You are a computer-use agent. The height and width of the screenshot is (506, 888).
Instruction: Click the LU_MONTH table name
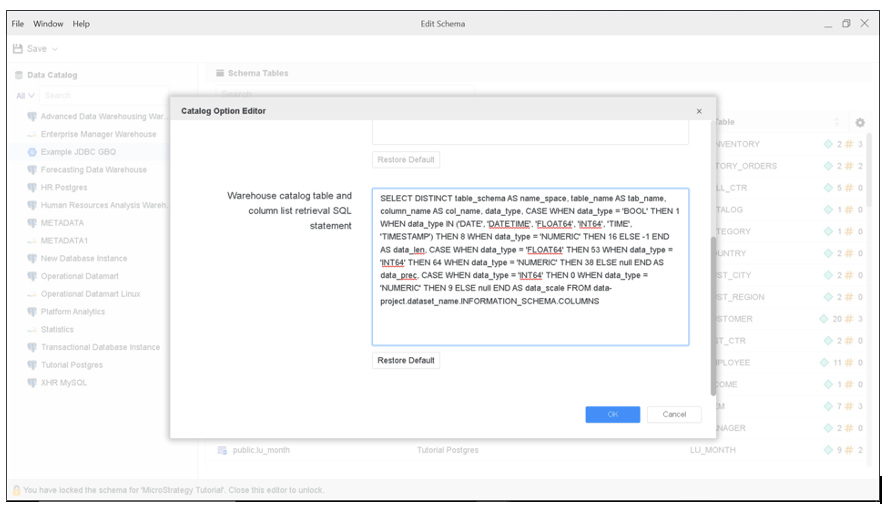coord(712,450)
